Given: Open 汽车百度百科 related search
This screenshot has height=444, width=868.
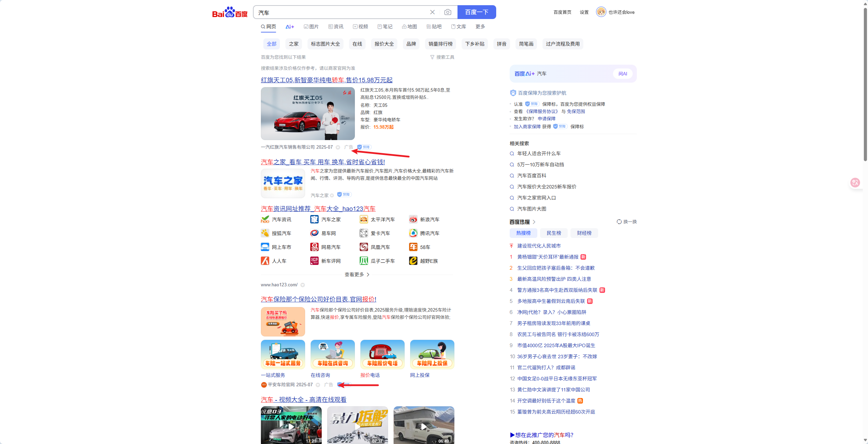Looking at the screenshot, I should 531,176.
